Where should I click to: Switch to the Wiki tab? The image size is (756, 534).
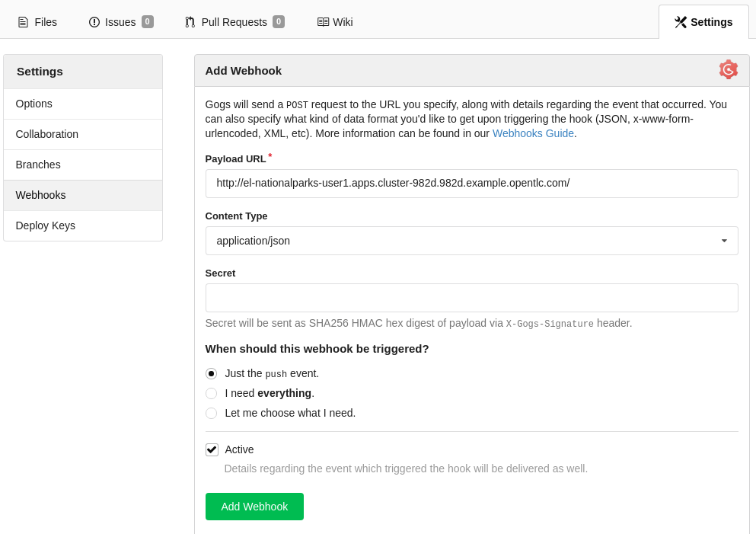pos(333,22)
